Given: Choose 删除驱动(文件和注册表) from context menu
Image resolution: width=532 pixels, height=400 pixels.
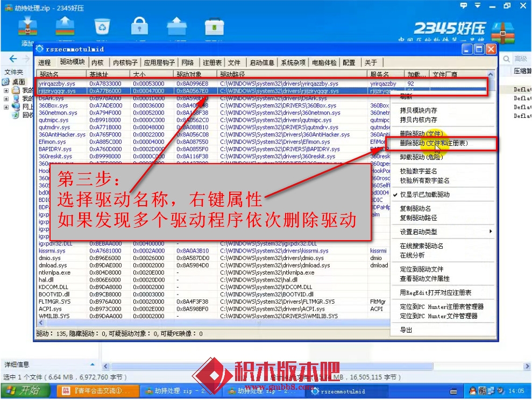Looking at the screenshot, I should (434, 143).
